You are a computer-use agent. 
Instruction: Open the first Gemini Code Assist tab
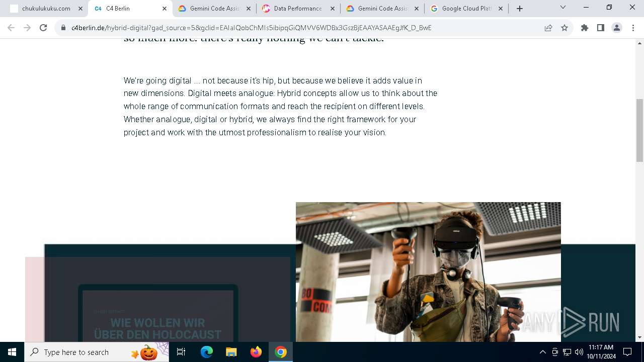tap(214, 9)
